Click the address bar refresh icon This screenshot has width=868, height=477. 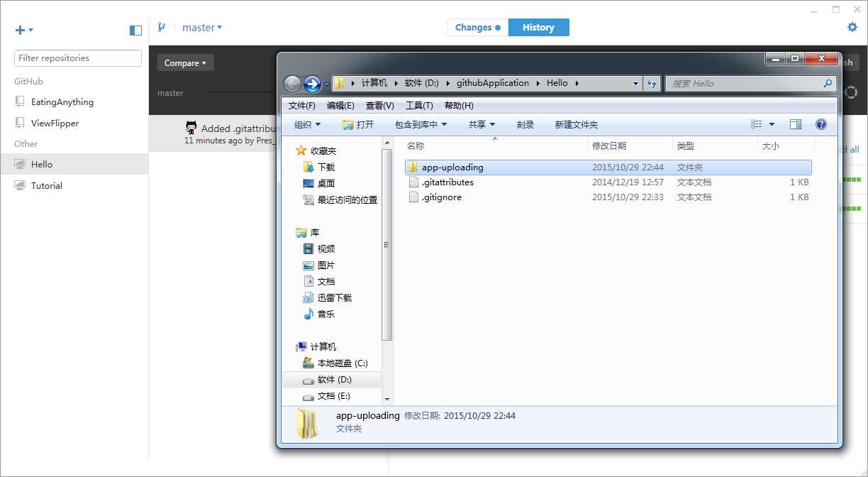point(652,84)
